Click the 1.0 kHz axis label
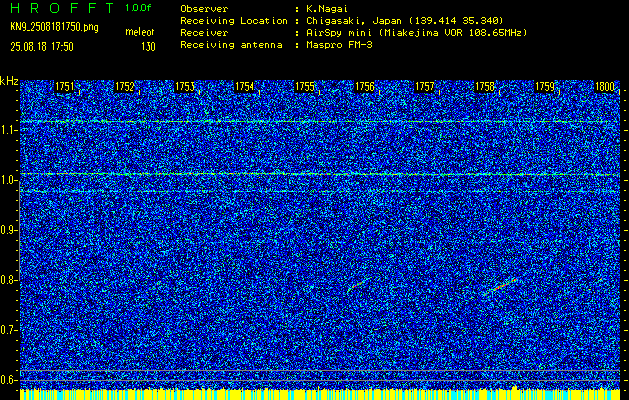The width and height of the screenshot is (629, 400). coord(6,181)
